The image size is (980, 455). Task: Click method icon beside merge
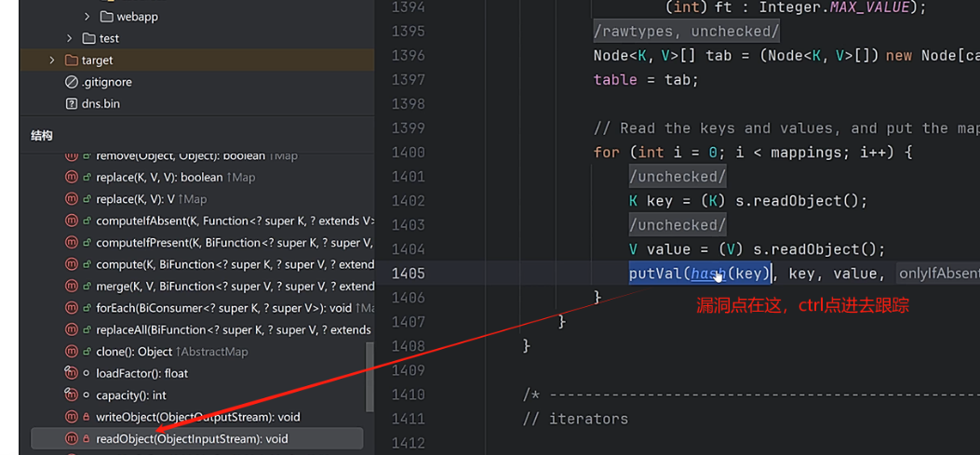point(72,287)
